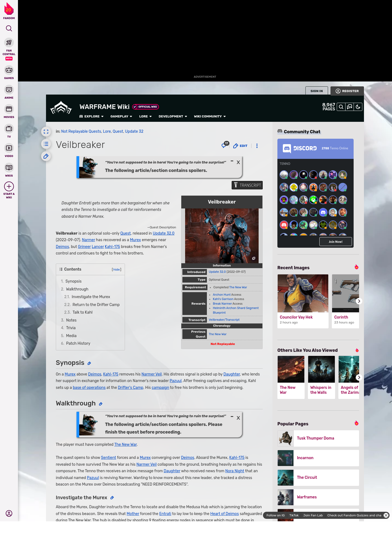Edit the Synopsis section

tap(89, 363)
